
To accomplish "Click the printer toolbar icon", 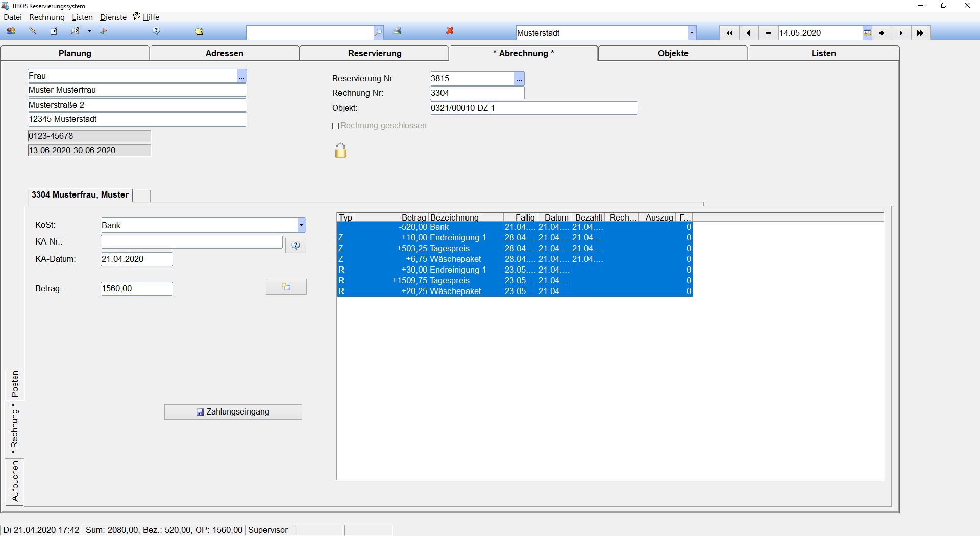I will (x=398, y=31).
